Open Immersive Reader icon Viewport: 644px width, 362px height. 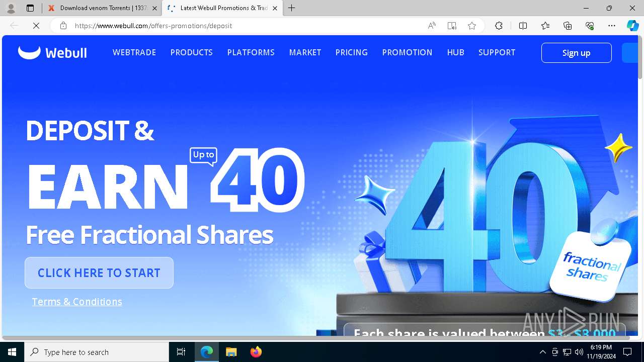point(452,26)
